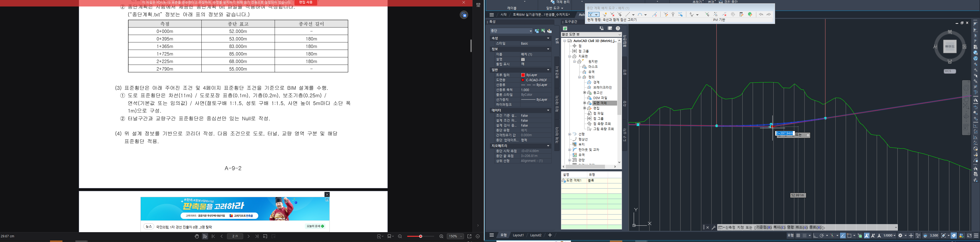Open the command line customize wrench
Screen dimensions: 980x242
pyautogui.click(x=713, y=227)
